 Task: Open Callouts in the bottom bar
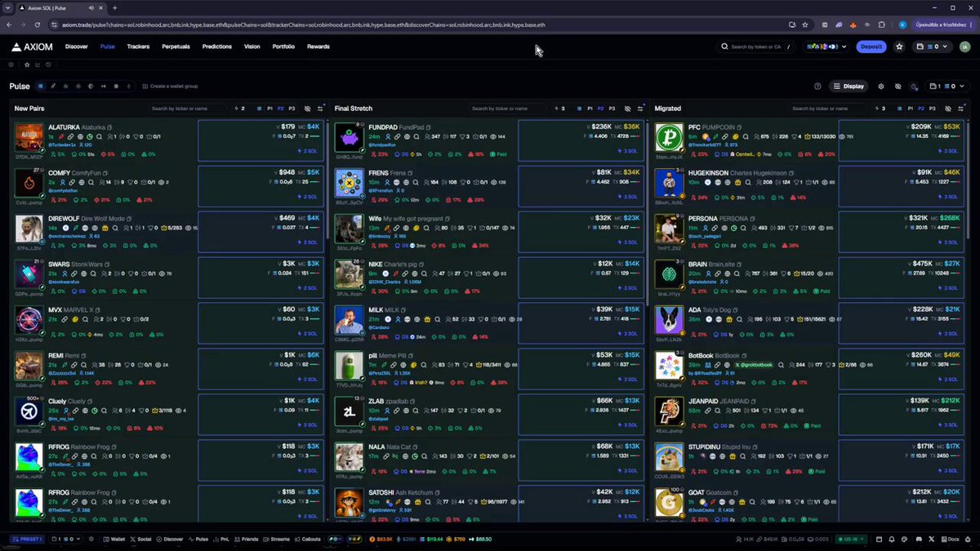[x=308, y=539]
